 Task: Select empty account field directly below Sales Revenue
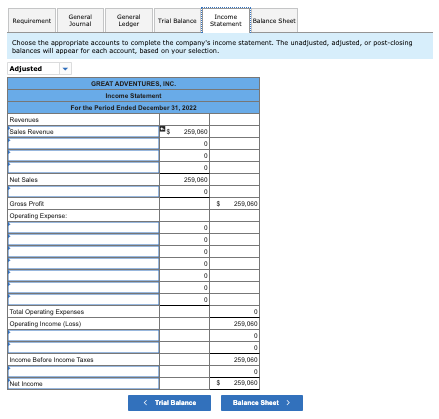[84, 144]
